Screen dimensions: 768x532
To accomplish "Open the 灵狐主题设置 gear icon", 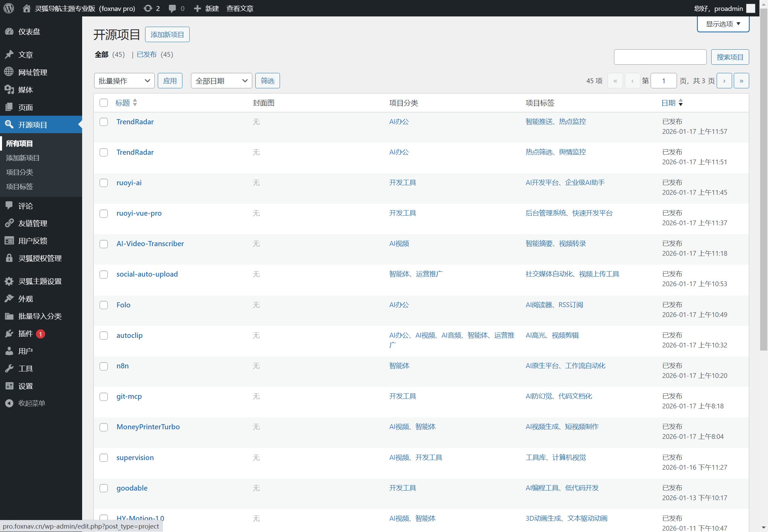I will (9, 281).
